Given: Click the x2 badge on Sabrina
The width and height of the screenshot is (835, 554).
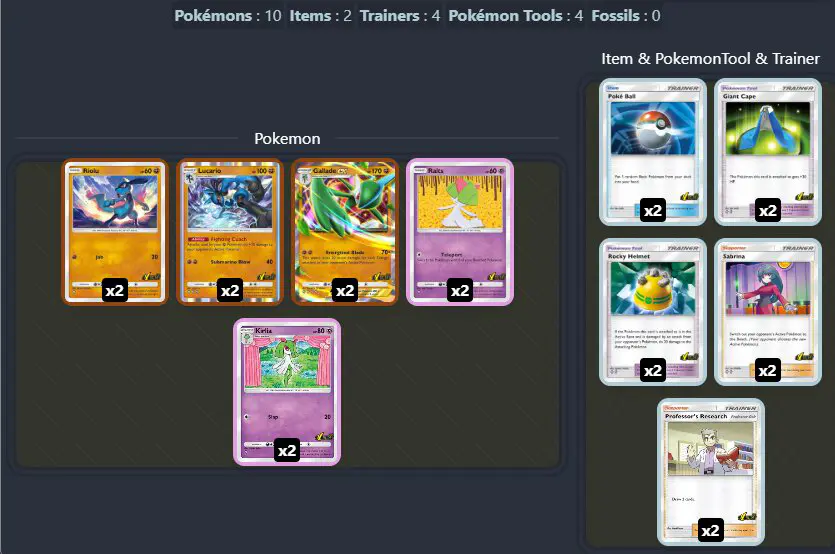Looking at the screenshot, I should pyautogui.click(x=767, y=370).
